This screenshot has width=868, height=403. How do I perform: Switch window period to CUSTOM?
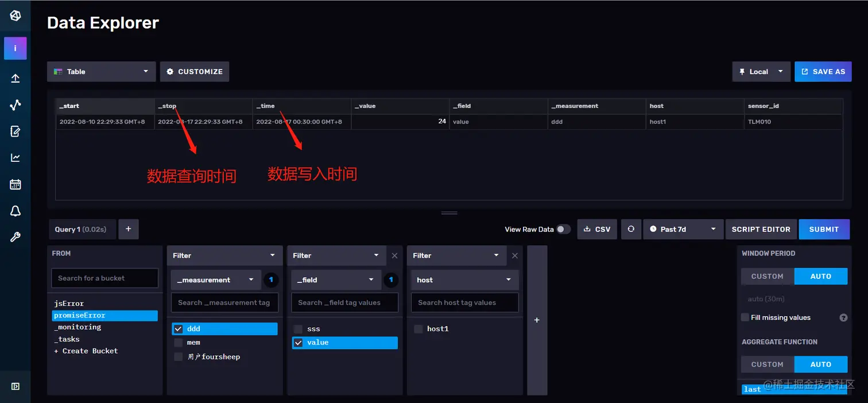coord(768,276)
